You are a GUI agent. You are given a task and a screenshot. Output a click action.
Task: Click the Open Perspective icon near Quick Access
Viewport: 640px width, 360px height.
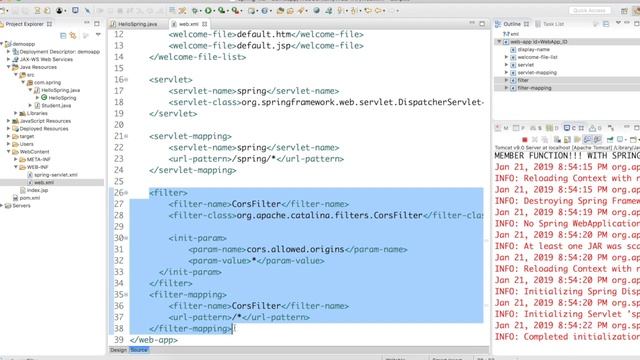pos(624,11)
